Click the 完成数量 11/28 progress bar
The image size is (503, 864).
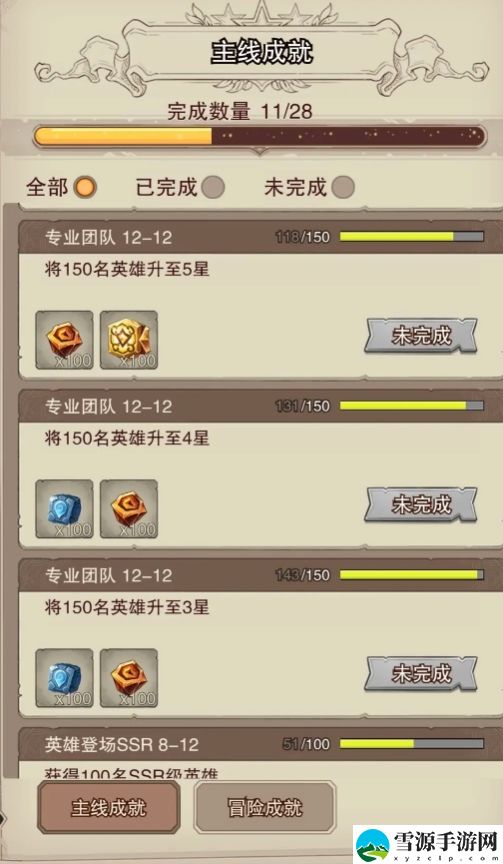(x=259, y=137)
